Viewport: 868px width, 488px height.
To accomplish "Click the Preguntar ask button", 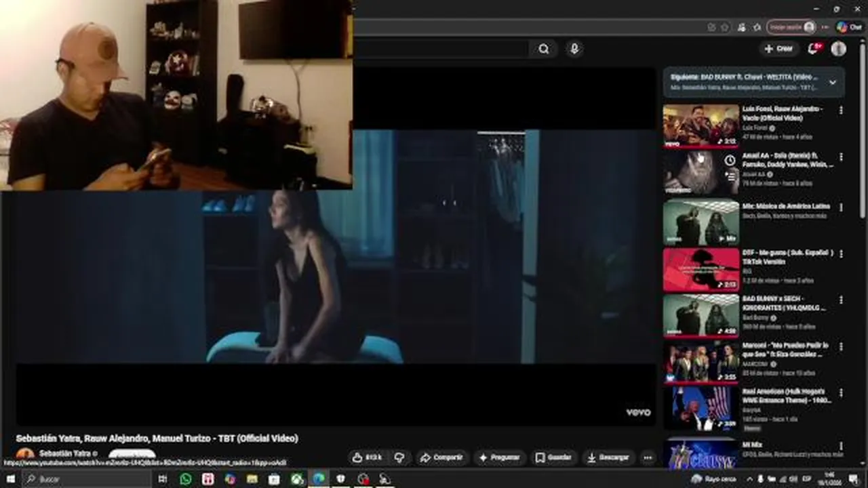I will pyautogui.click(x=500, y=457).
